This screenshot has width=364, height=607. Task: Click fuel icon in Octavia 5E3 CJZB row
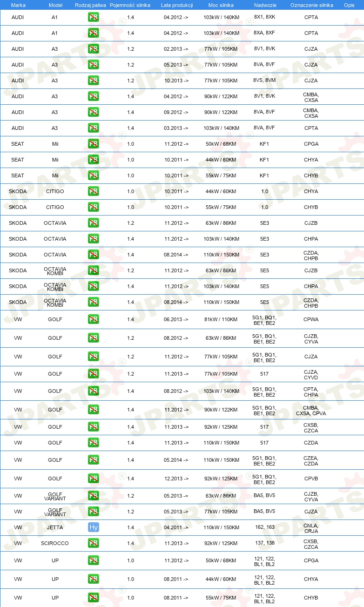[x=93, y=223]
